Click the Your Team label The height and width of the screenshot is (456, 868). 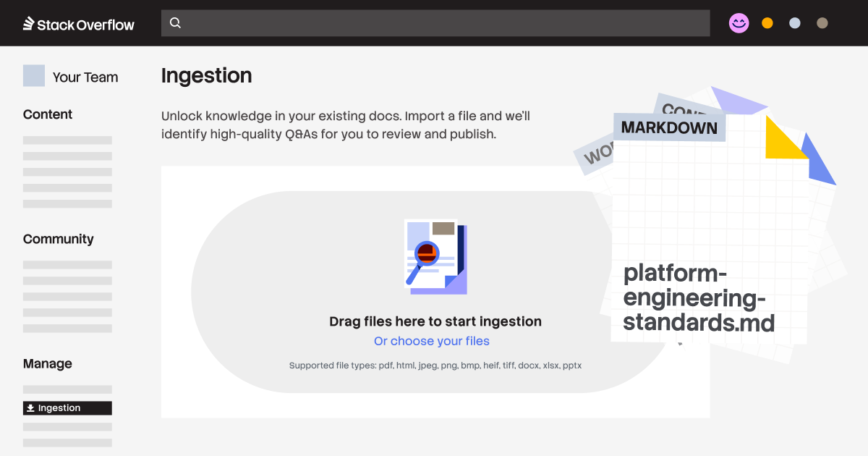(85, 77)
